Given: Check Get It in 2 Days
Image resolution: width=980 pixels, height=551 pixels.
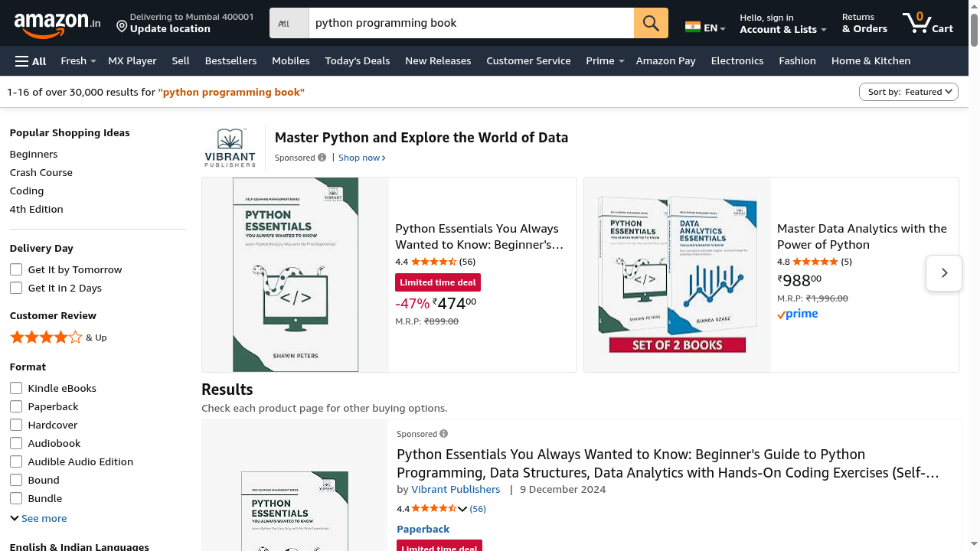Looking at the screenshot, I should click(x=16, y=288).
